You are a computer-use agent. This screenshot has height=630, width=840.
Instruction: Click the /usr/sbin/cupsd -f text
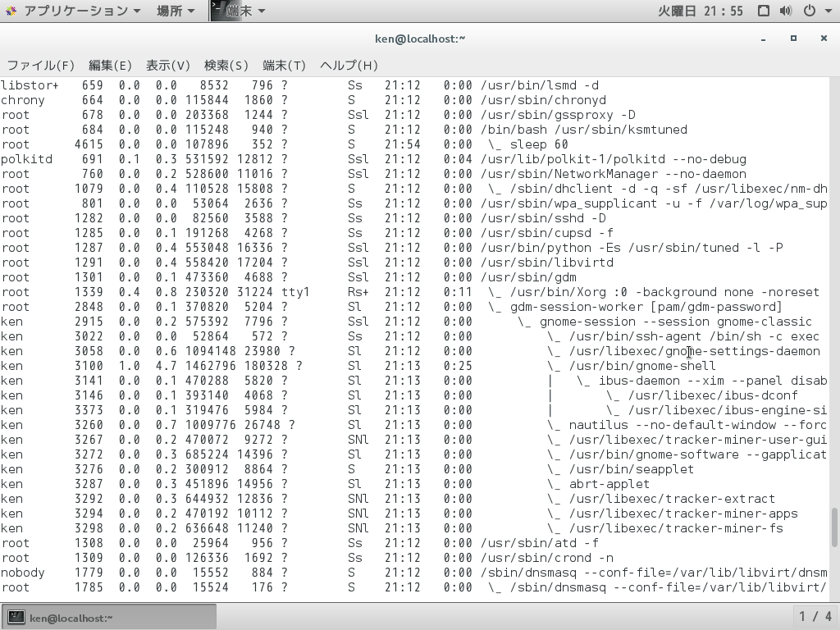pos(547,233)
